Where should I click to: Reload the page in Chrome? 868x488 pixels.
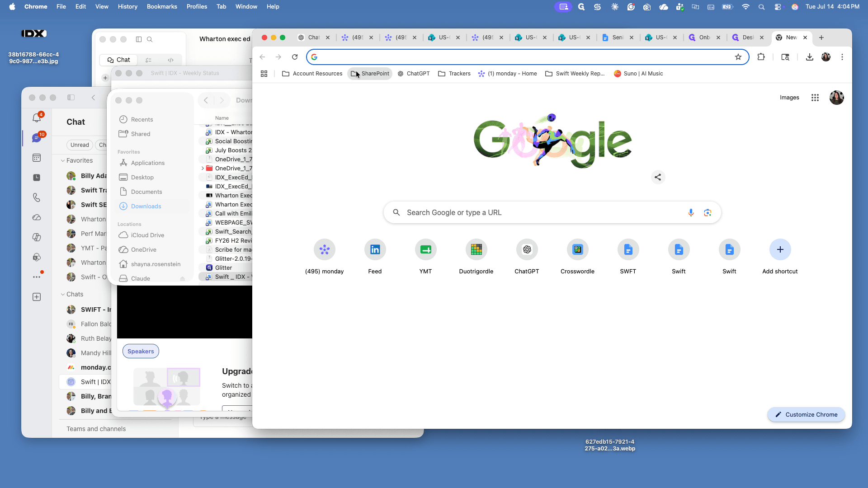click(295, 57)
